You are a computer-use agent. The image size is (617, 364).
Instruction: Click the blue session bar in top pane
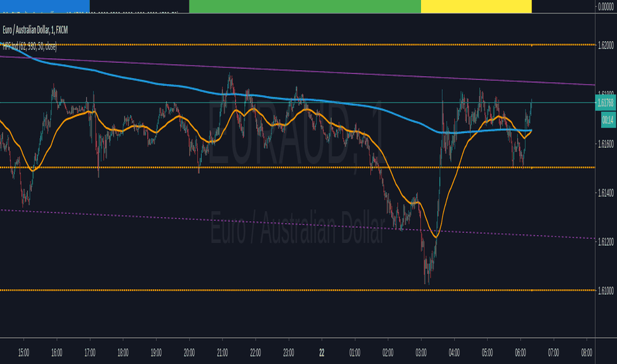[x=45, y=7]
